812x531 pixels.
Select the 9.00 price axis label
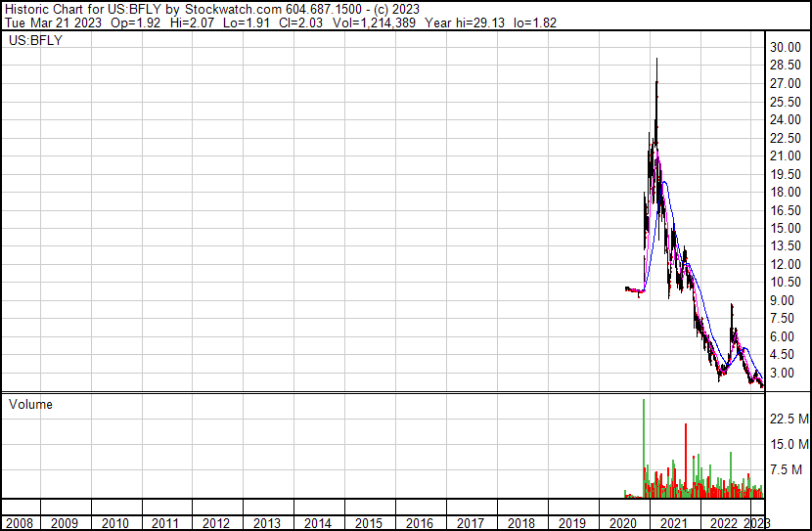tap(785, 301)
